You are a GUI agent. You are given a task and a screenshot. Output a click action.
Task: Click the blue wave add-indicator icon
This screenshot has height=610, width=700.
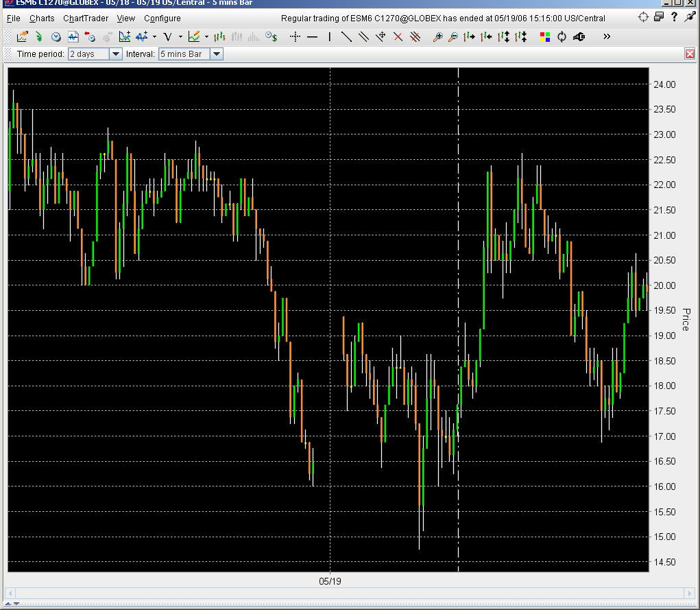tap(141, 36)
